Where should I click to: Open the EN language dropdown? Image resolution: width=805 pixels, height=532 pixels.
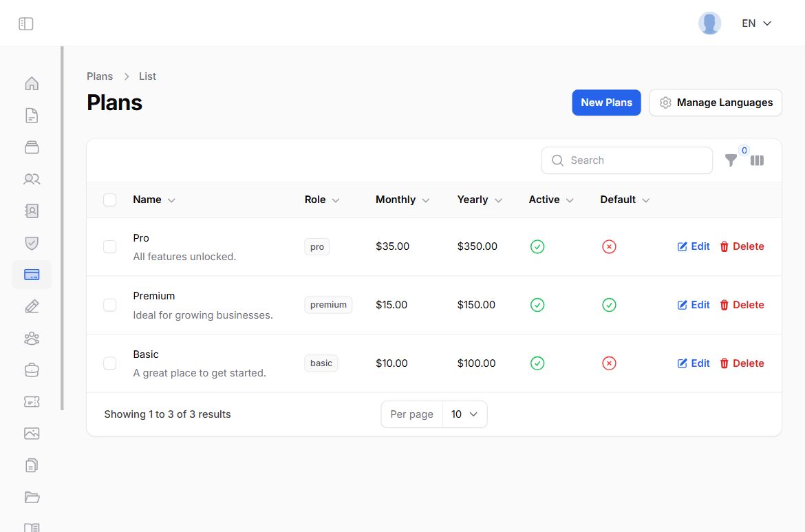pos(756,23)
